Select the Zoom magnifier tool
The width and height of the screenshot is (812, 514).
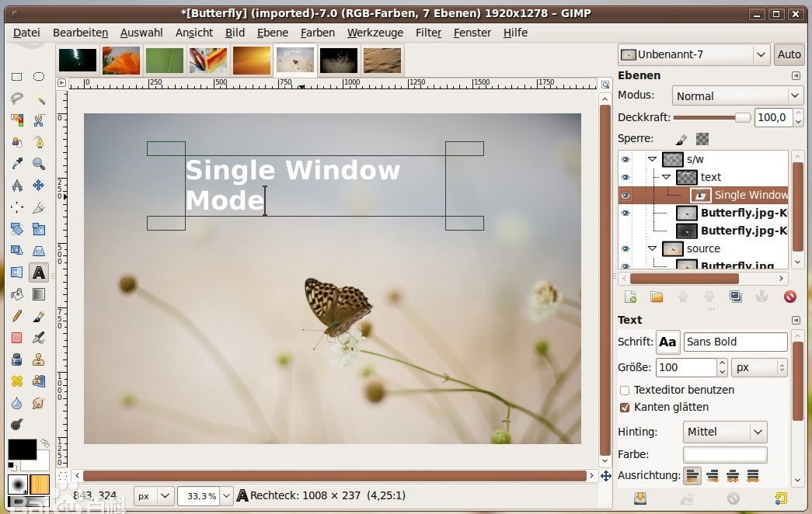click(x=38, y=164)
